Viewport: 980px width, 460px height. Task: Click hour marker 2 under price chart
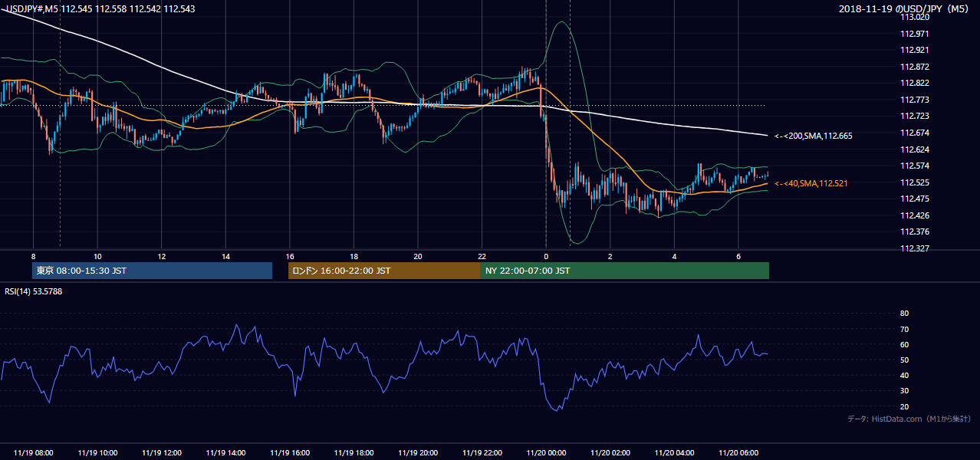point(610,256)
